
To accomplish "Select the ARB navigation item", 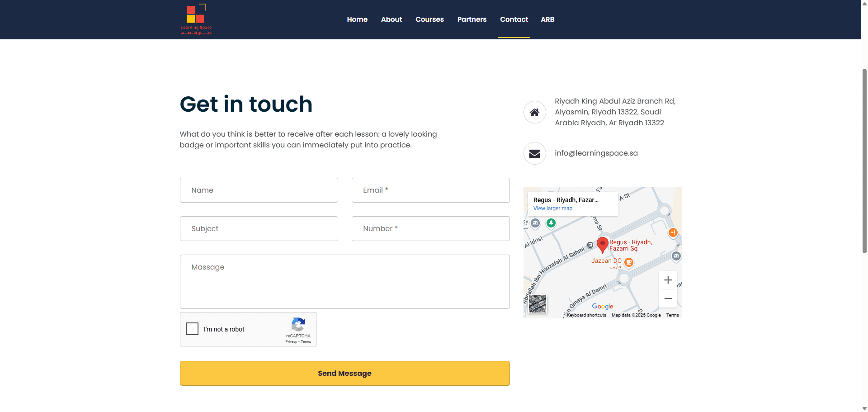I will coord(547,19).
